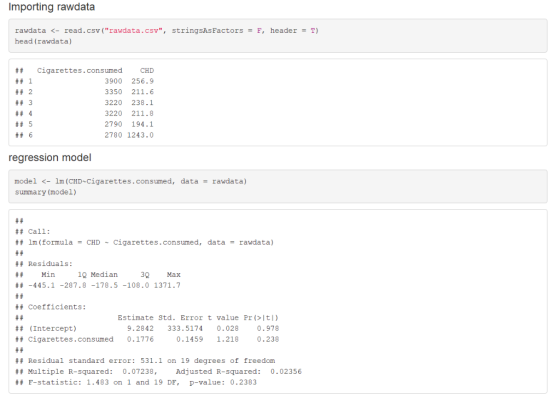Image resolution: width=560 pixels, height=398 pixels.
Task: Click the p-value 0.2383
Action: [243, 382]
